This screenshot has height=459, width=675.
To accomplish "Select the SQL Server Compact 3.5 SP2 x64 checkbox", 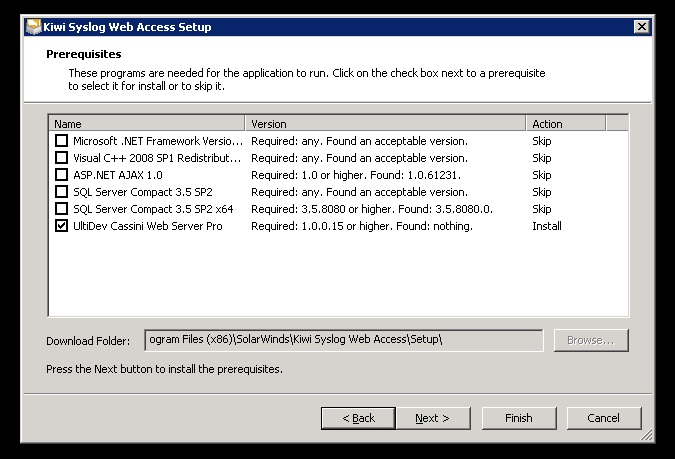I will click(62, 209).
